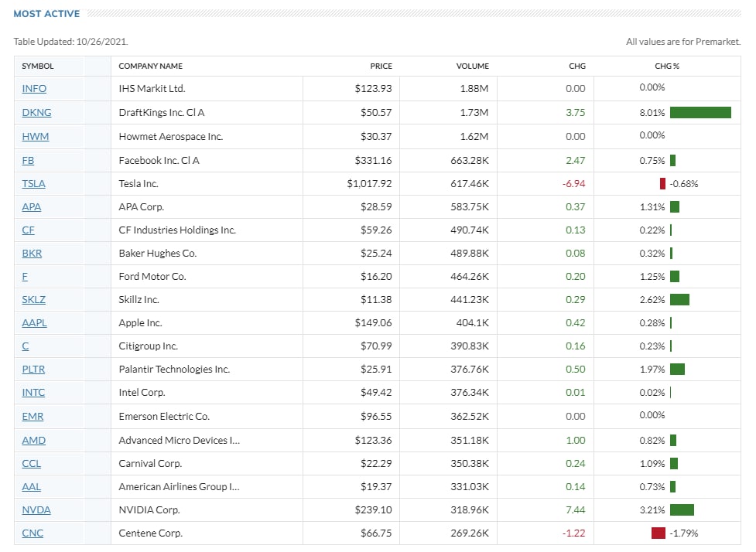Select company name Baker Hughes Co.
The height and width of the screenshot is (552, 756).
[158, 254]
